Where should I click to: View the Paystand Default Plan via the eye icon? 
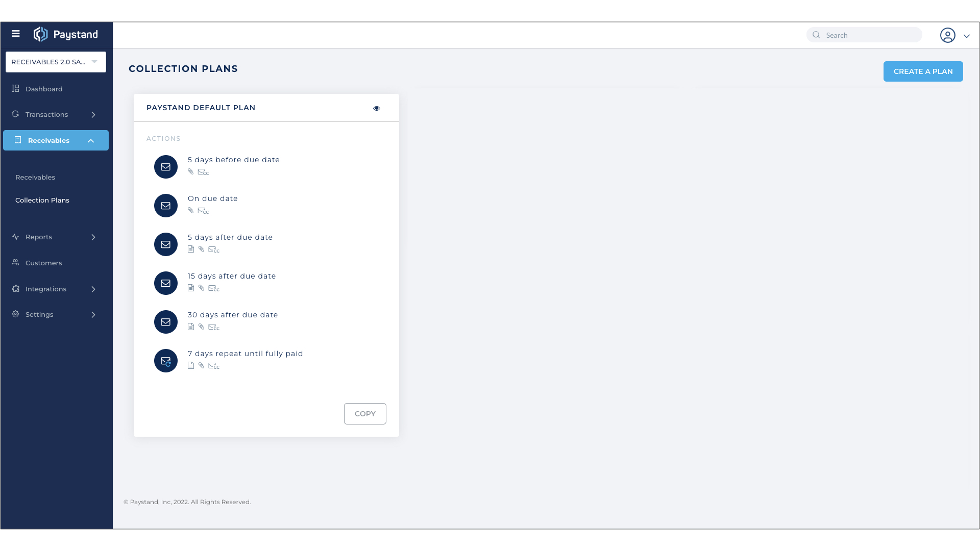[377, 108]
